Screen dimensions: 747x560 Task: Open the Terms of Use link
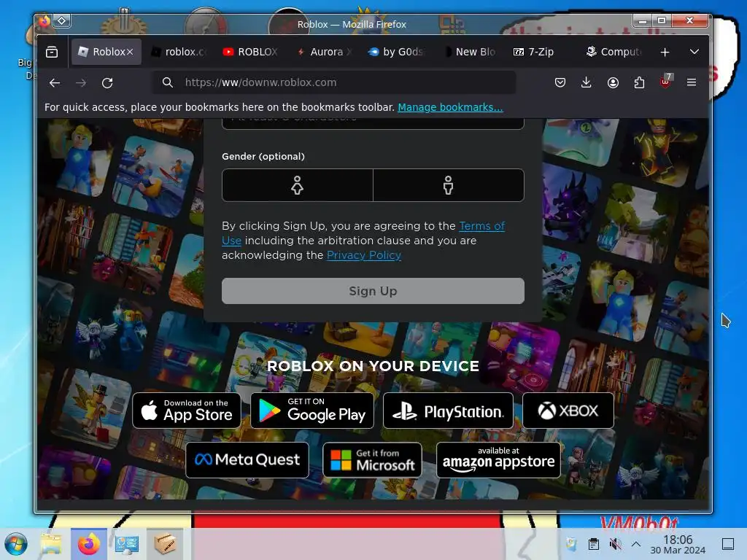[x=481, y=226]
